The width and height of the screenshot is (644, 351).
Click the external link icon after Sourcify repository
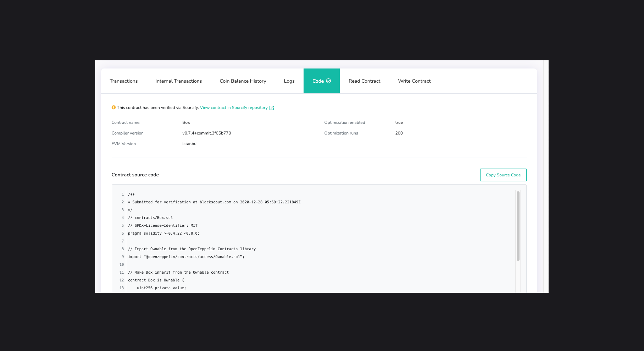tap(272, 108)
